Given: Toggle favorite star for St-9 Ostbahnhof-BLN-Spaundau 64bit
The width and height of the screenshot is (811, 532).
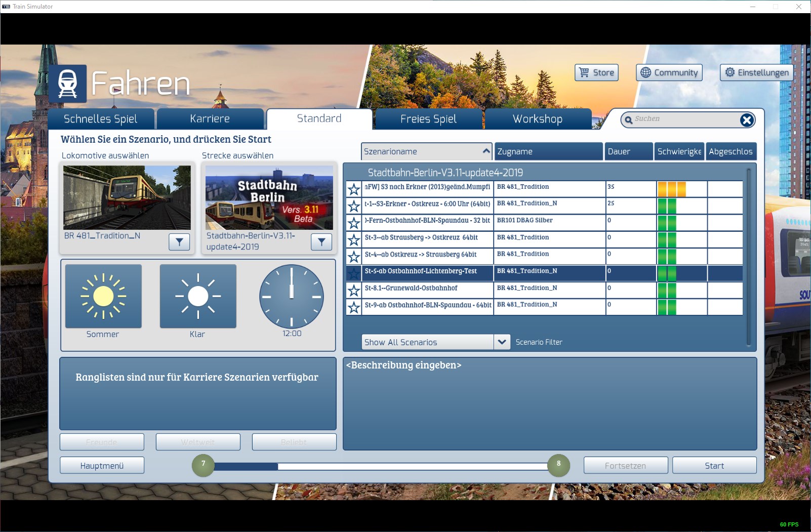Looking at the screenshot, I should click(x=354, y=307).
